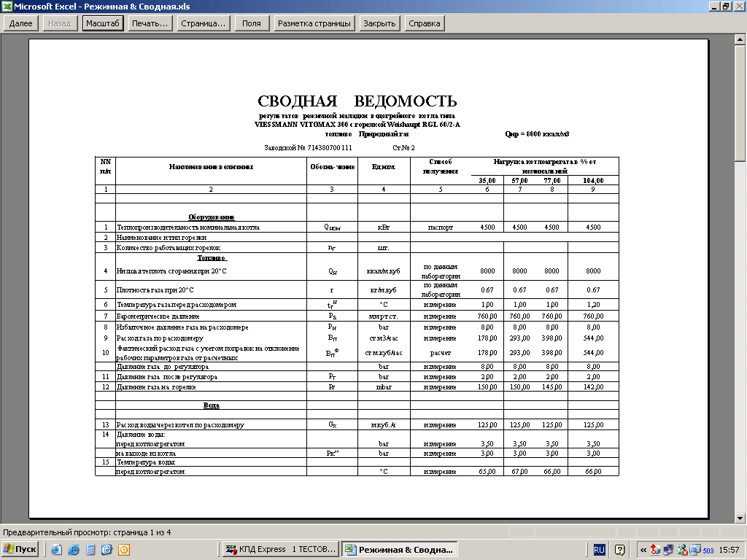Open the Печать... print dialog
This screenshot has height=560, width=747.
point(150,23)
